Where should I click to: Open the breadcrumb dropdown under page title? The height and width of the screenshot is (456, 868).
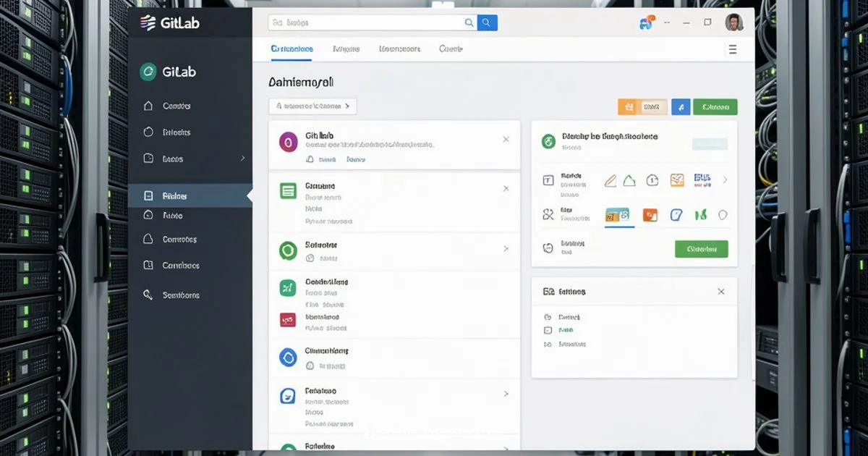click(312, 106)
